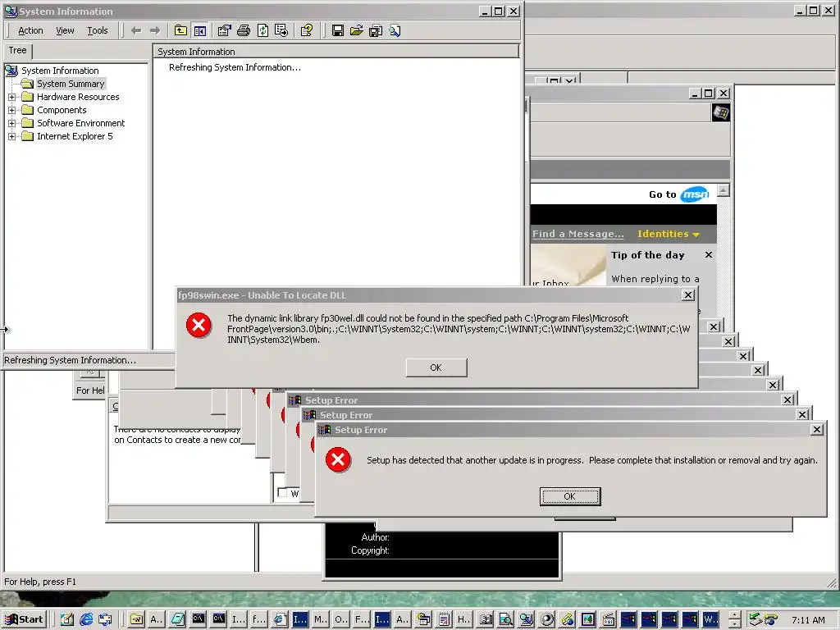Toggle the Show/Hide Console Tree icon
Viewport: 840px width, 630px height.
tap(200, 30)
